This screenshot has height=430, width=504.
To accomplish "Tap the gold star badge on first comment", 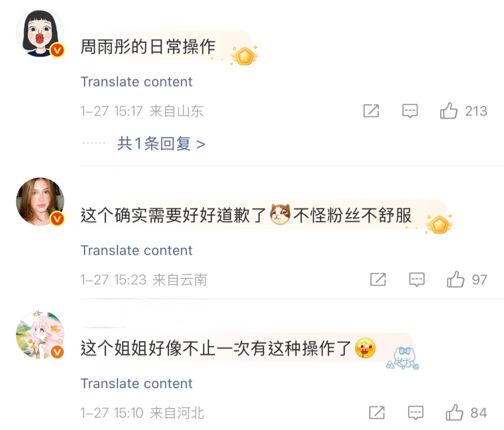I will 244,56.
